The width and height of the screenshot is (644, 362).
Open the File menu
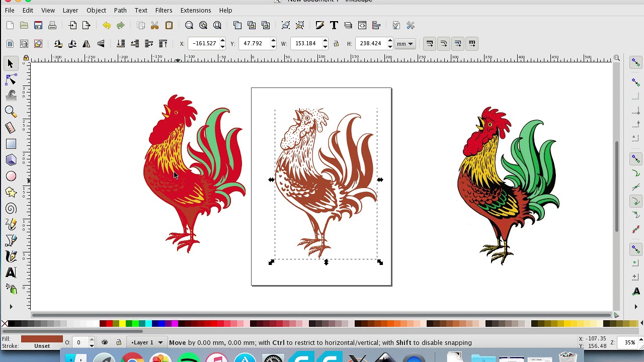(10, 10)
